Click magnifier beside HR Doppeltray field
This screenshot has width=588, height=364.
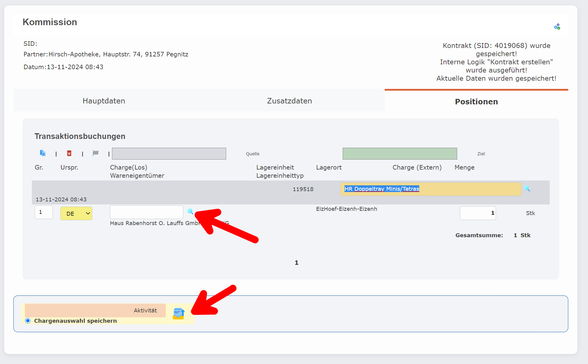527,189
